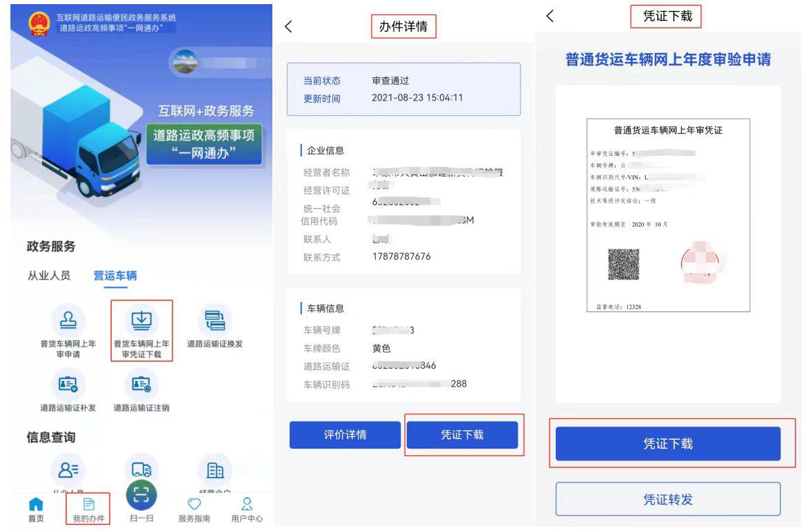Open 普货车辆网上年审凭证下载 icon
806x532 pixels.
(141, 321)
